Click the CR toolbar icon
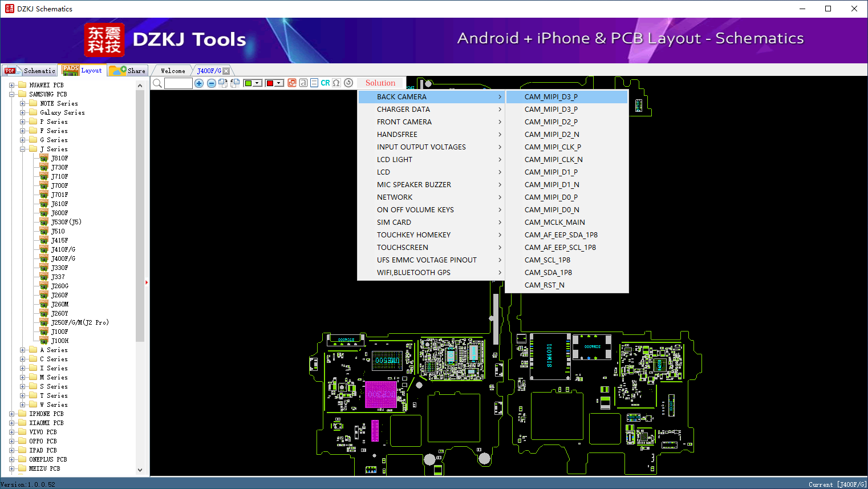 [325, 83]
